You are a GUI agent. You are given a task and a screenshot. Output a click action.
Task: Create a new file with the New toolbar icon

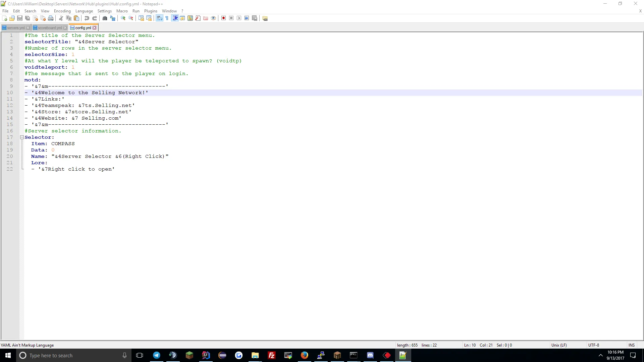click(5, 18)
